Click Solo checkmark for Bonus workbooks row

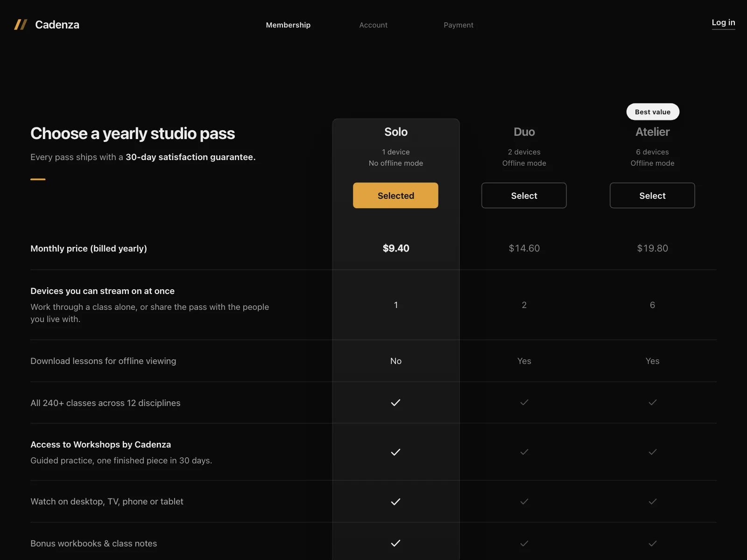pos(395,543)
